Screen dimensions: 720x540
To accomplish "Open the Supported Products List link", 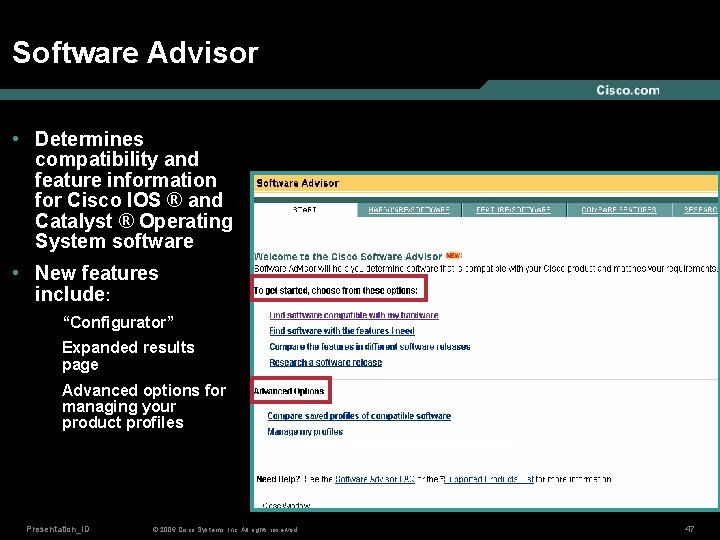I will click(489, 479).
